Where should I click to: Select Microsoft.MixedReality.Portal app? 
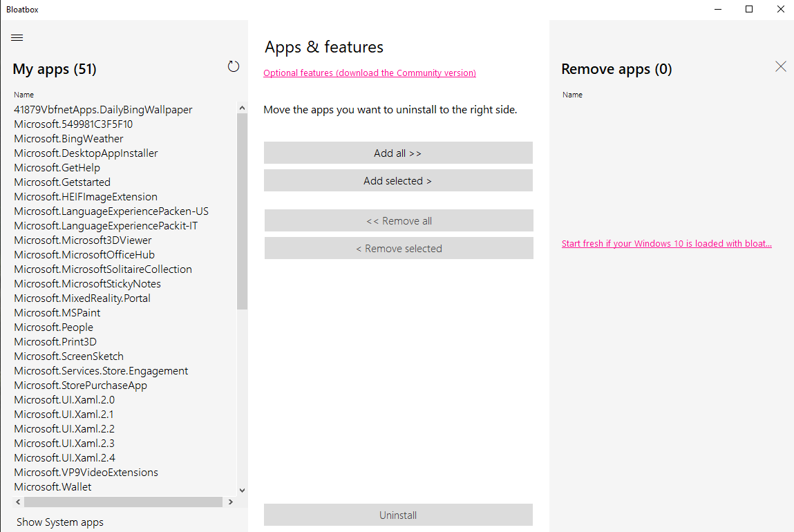coord(82,298)
